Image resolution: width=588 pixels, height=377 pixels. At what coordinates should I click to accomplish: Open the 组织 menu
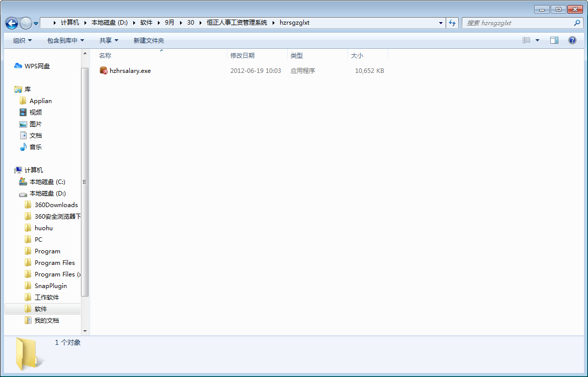22,41
